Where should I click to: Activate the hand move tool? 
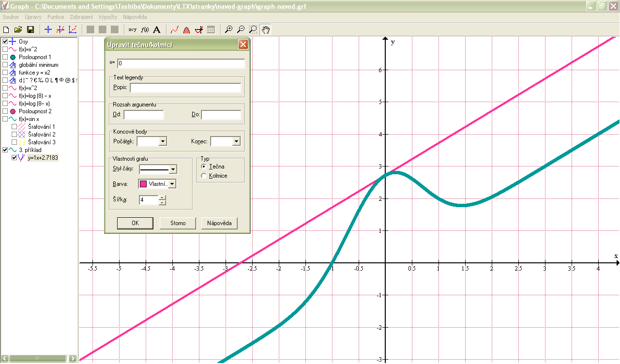pos(265,30)
